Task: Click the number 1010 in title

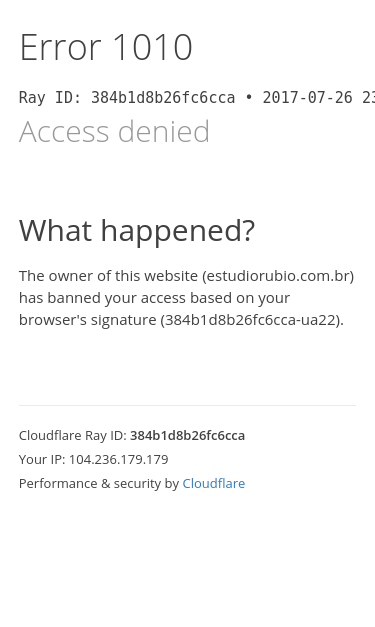Action: point(153,48)
